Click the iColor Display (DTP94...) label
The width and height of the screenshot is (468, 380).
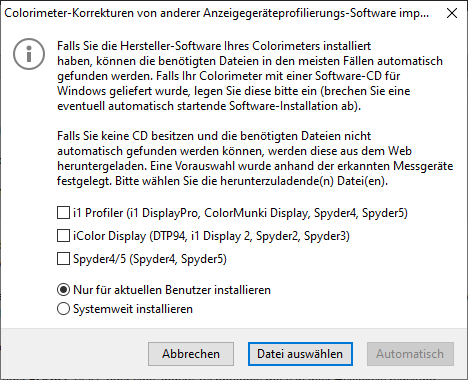coord(211,236)
